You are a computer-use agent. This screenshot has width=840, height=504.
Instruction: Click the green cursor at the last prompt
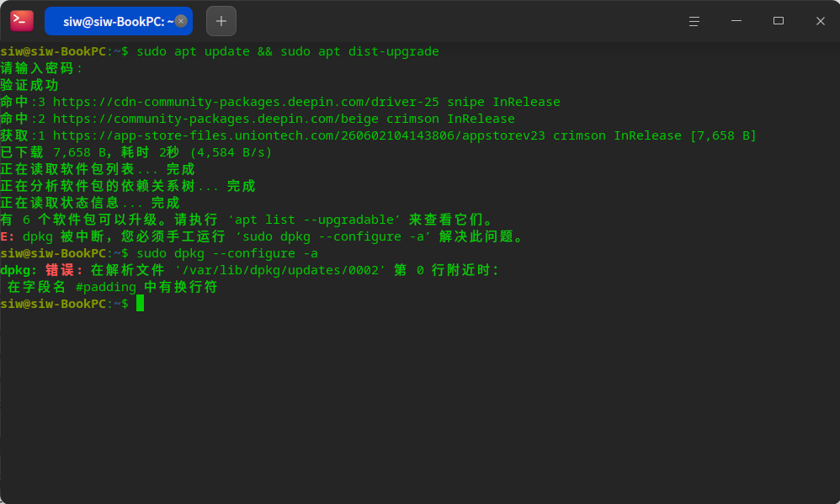click(141, 303)
